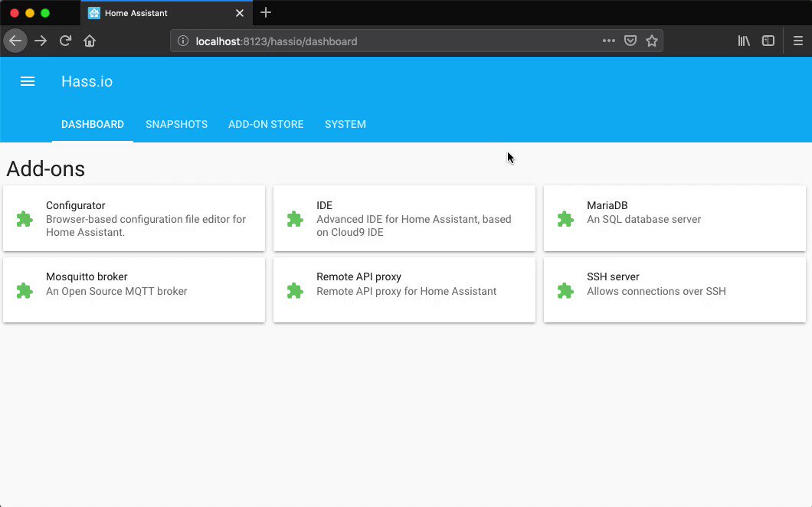The width and height of the screenshot is (812, 507).
Task: Click 'Allows connections over SSH' description
Action: point(656,291)
